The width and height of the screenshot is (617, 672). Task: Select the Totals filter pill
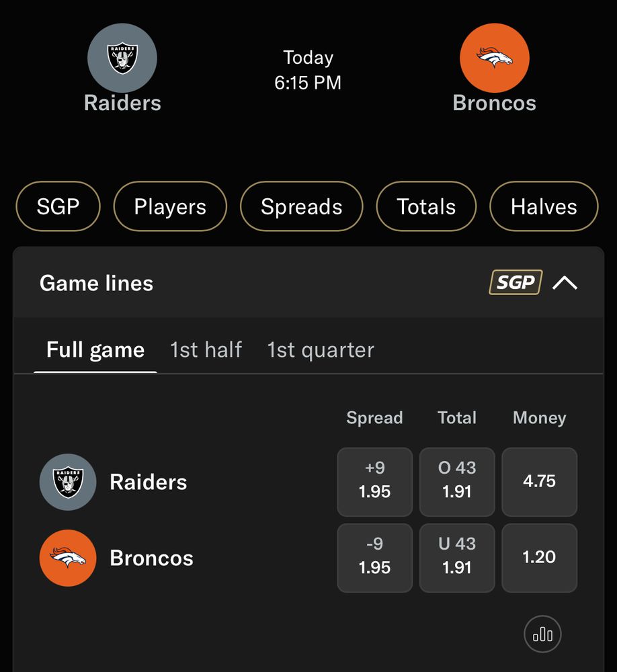tap(426, 206)
